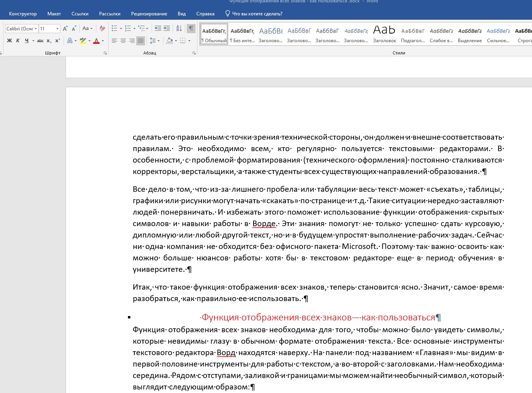This screenshot has width=532, height=393.
Task: Toggle italic formatting К
Action: [18, 41]
